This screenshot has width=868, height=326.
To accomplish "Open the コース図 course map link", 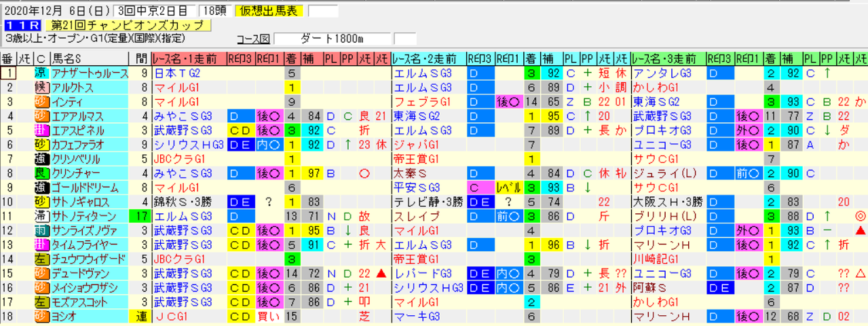I will (253, 39).
